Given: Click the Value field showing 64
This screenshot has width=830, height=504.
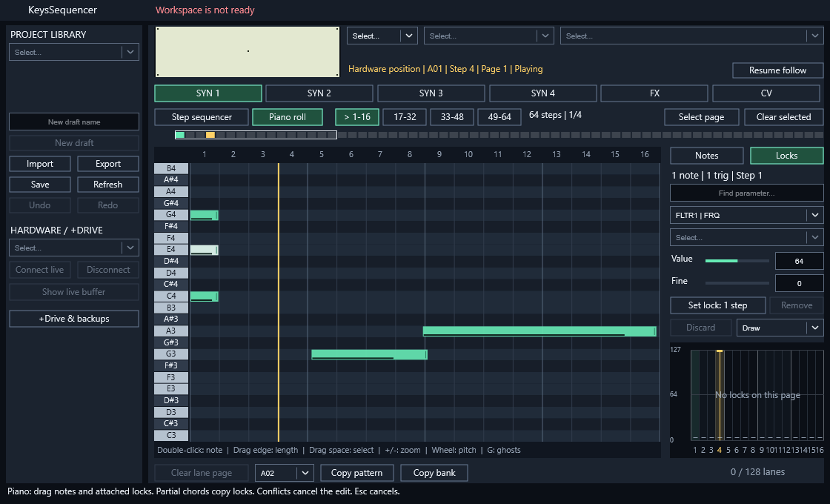Looking at the screenshot, I should [800, 261].
